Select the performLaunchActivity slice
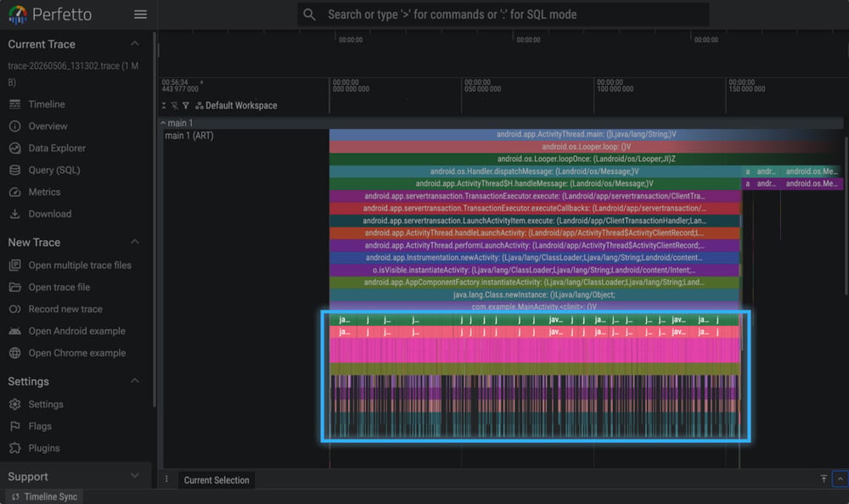849x504 pixels. [x=535, y=245]
